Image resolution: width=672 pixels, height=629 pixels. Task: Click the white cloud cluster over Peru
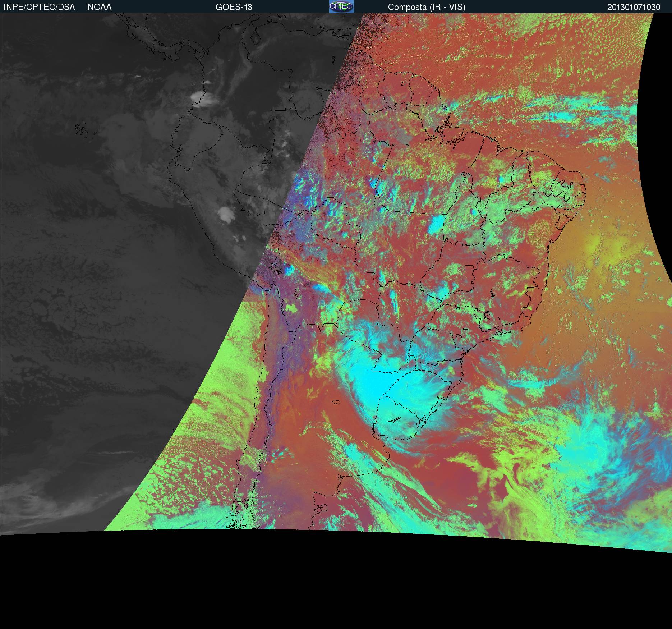click(226, 214)
